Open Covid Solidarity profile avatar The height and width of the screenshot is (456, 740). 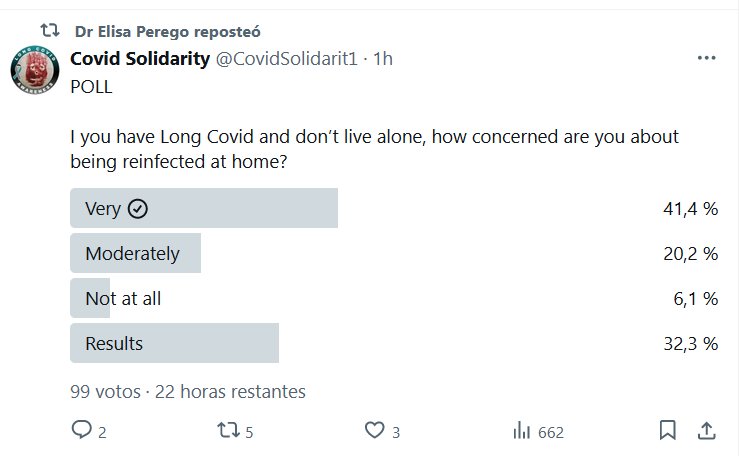click(x=37, y=76)
